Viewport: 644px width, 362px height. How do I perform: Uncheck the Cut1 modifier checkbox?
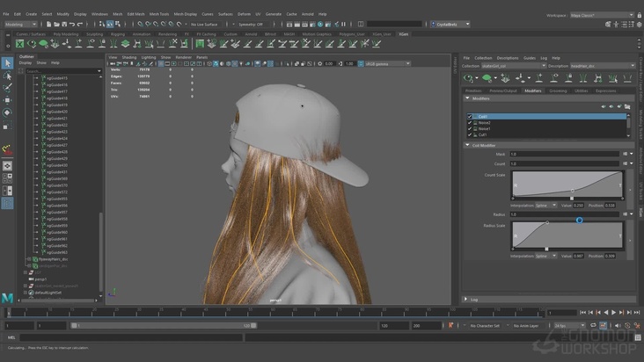470,133
